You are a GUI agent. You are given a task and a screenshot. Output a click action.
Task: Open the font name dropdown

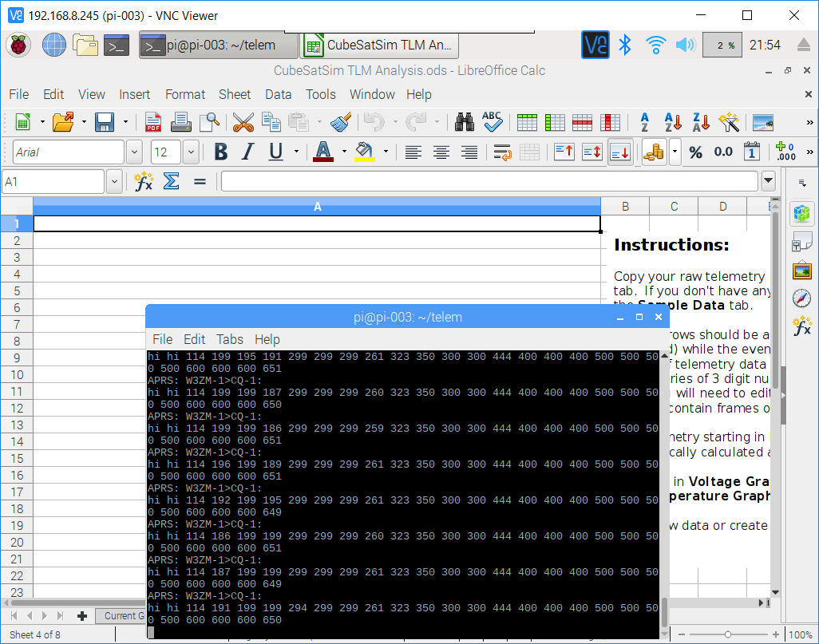[133, 152]
